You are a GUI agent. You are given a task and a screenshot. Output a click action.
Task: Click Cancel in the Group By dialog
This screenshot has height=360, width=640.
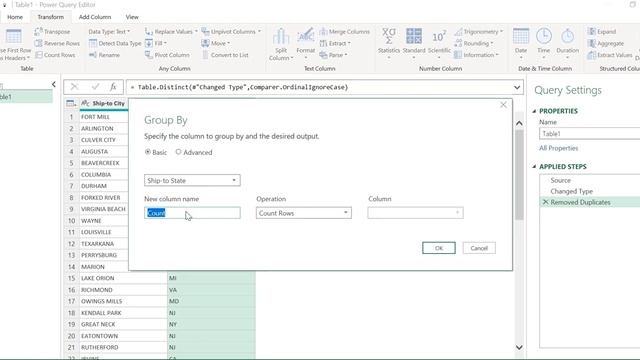click(479, 248)
